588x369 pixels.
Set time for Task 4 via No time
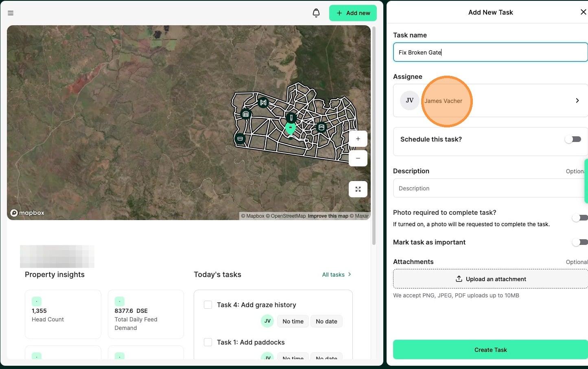[293, 321]
